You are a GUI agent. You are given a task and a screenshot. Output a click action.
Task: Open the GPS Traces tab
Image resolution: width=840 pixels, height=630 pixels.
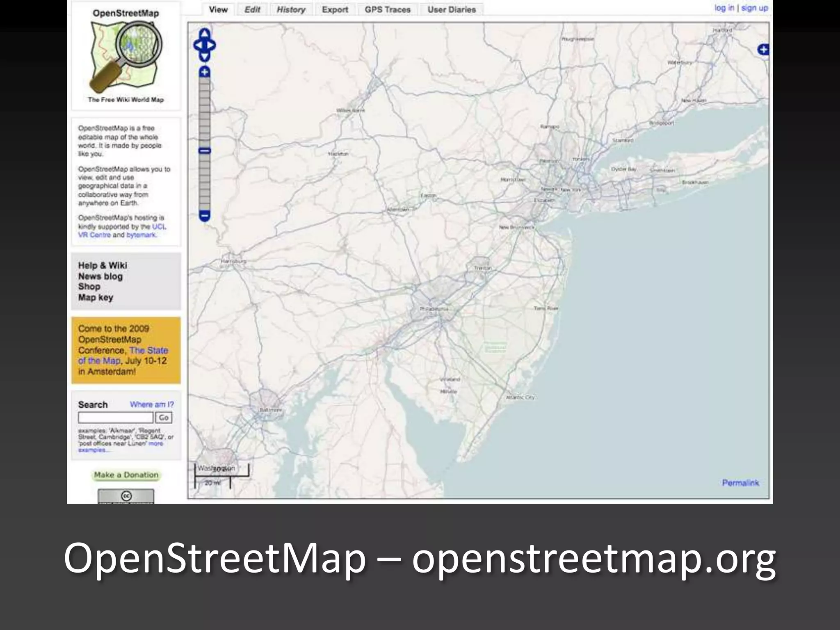coord(388,9)
